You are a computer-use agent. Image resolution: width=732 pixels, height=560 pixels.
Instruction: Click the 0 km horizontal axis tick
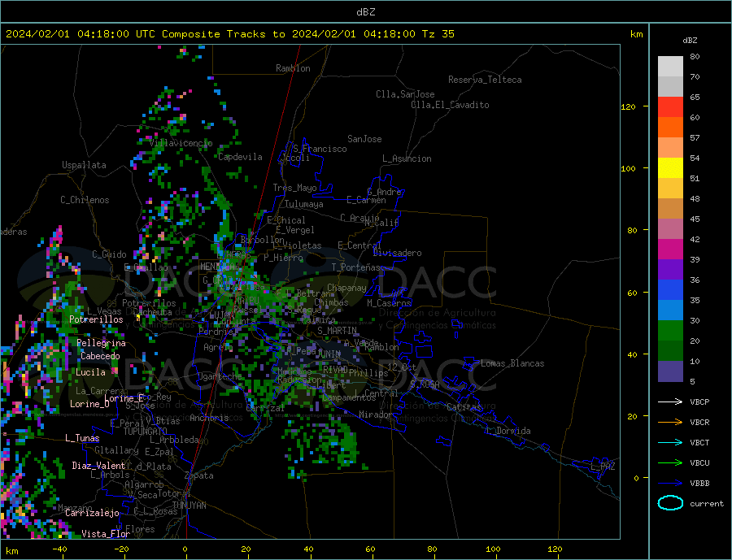pos(185,549)
